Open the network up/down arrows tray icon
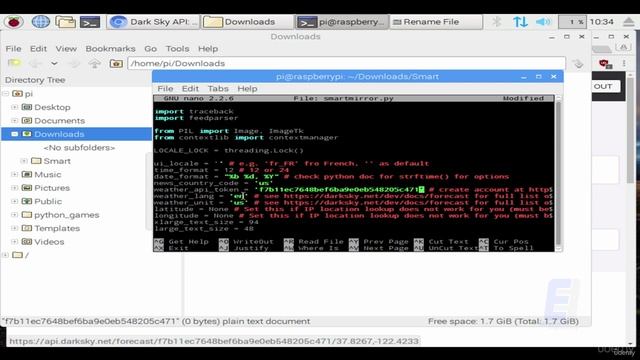 520,22
